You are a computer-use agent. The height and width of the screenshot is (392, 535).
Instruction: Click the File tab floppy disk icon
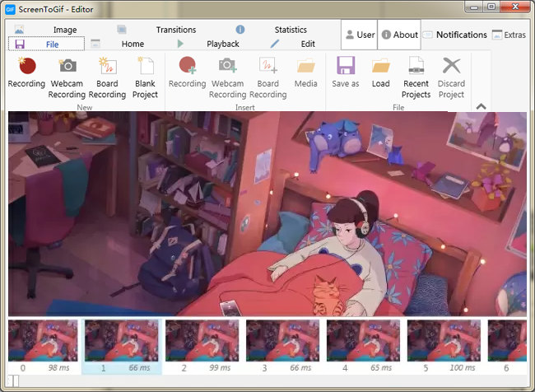pos(20,44)
